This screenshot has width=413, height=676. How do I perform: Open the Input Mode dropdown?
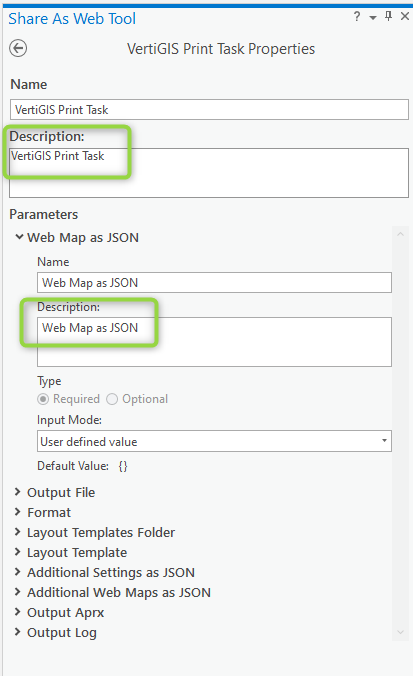214,441
